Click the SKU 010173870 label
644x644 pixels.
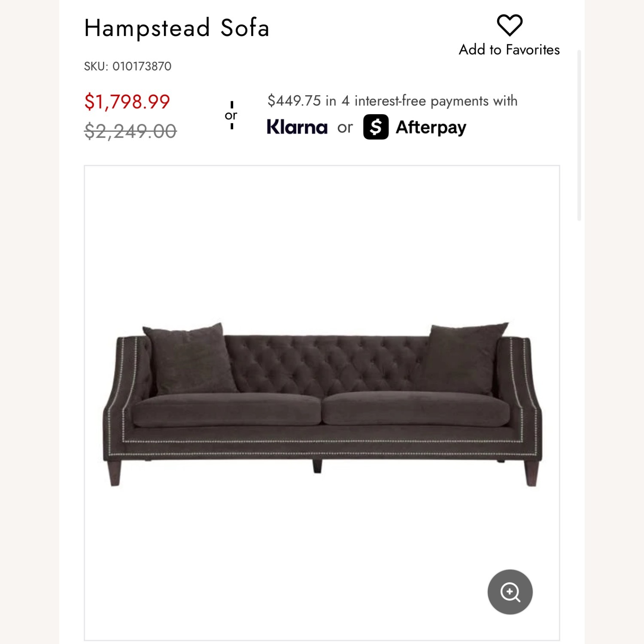[128, 66]
